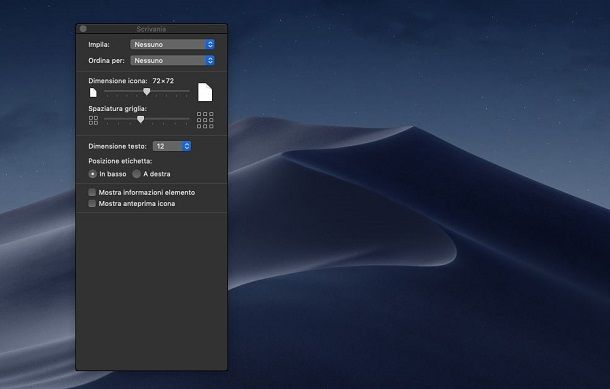Click the Spaziatura griglia slider thumb
Image resolution: width=610 pixels, height=389 pixels.
140,119
